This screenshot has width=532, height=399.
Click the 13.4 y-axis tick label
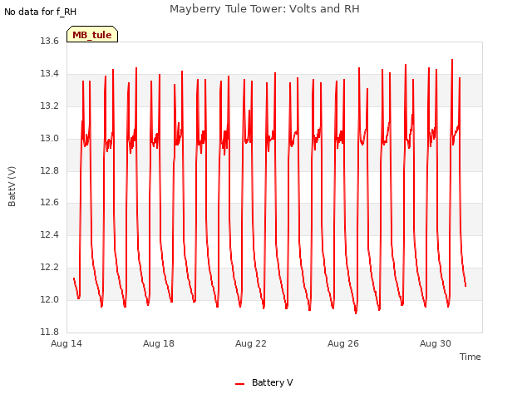point(50,74)
